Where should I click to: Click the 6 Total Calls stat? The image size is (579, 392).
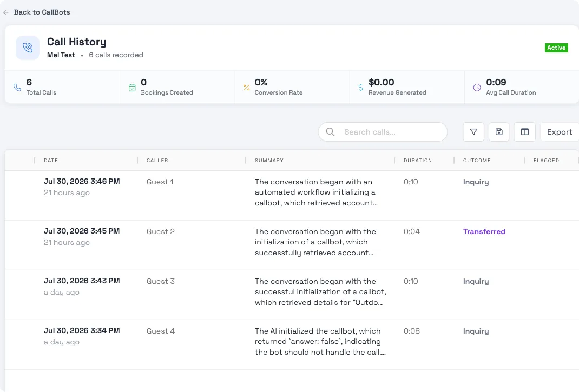pos(29,82)
